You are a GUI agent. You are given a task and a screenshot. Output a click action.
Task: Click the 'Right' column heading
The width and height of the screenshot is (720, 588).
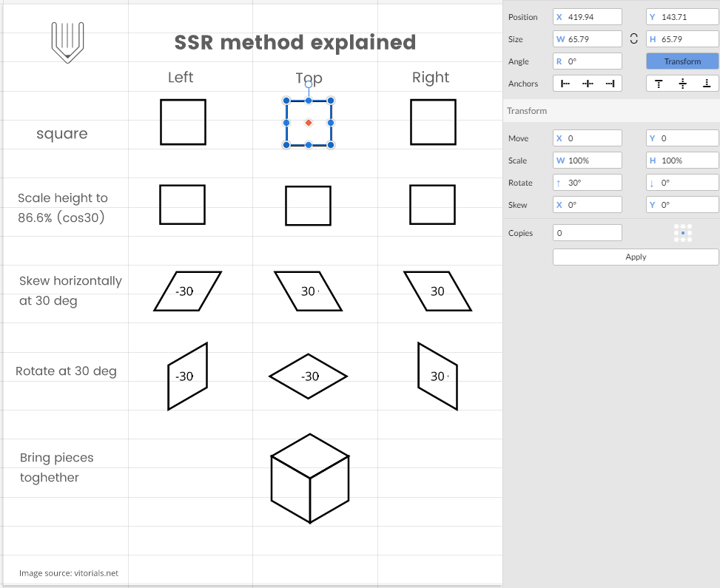431,78
